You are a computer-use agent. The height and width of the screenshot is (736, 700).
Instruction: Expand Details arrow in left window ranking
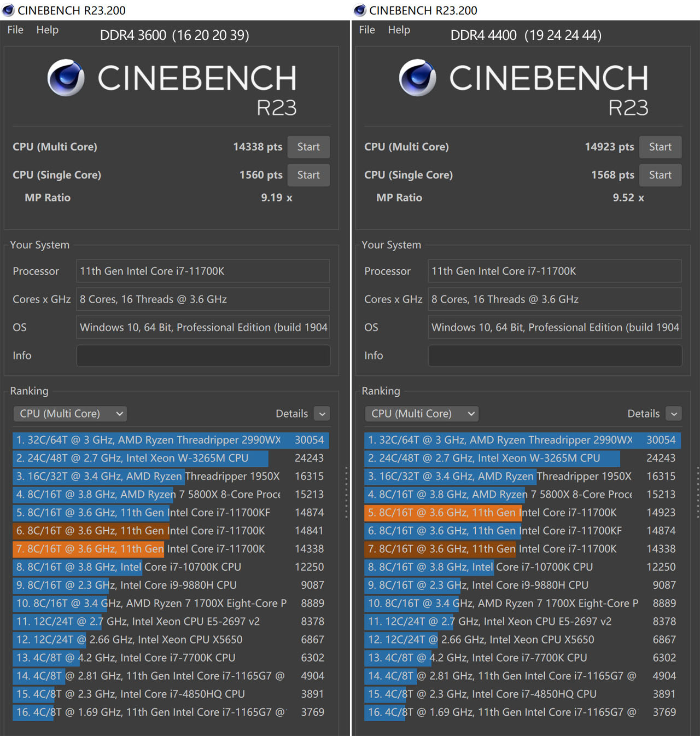[323, 414]
